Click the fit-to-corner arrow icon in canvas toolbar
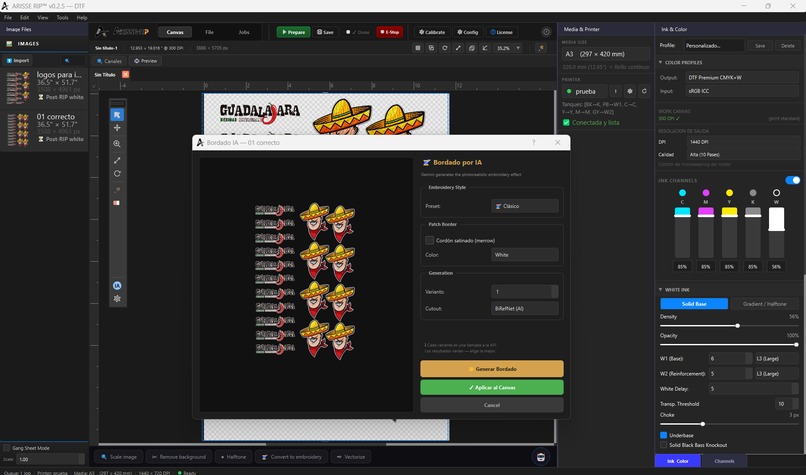806x475 pixels. [x=485, y=48]
